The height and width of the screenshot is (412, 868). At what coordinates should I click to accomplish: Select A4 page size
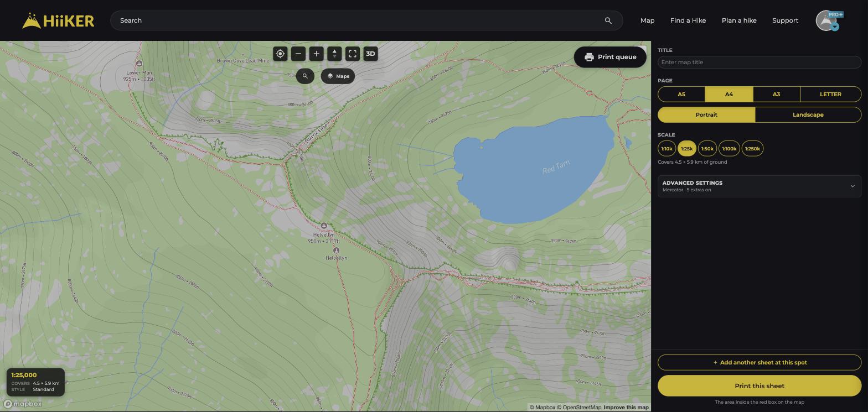click(x=728, y=94)
